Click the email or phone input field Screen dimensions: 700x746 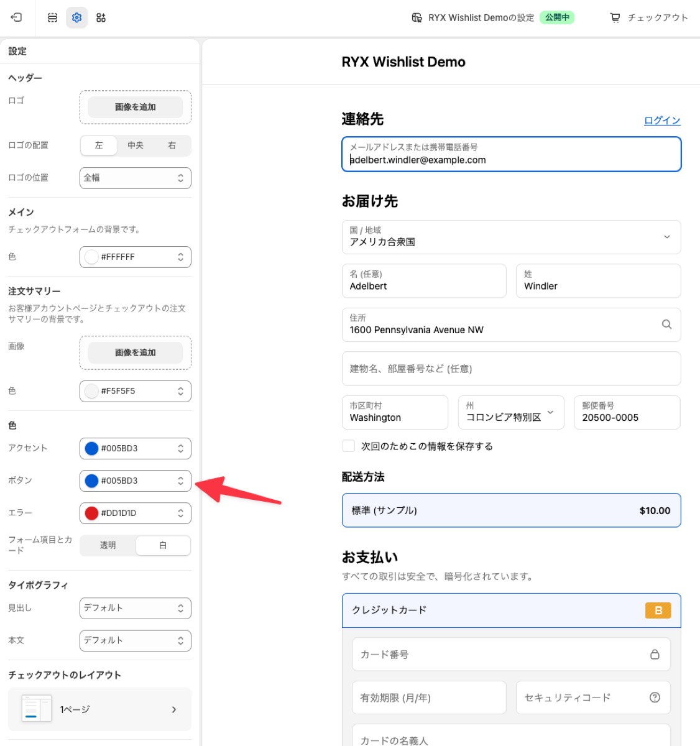511,154
